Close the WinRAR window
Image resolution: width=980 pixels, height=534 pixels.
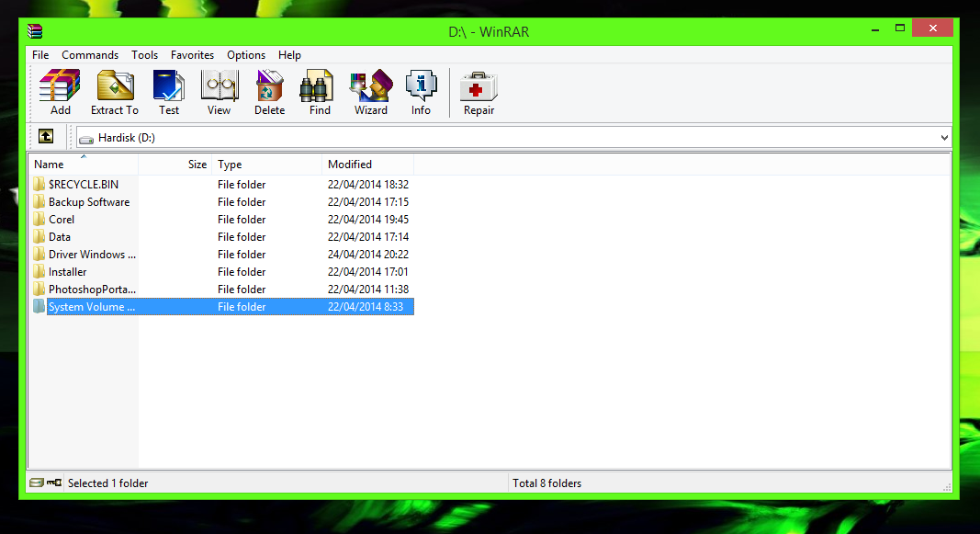(932, 28)
